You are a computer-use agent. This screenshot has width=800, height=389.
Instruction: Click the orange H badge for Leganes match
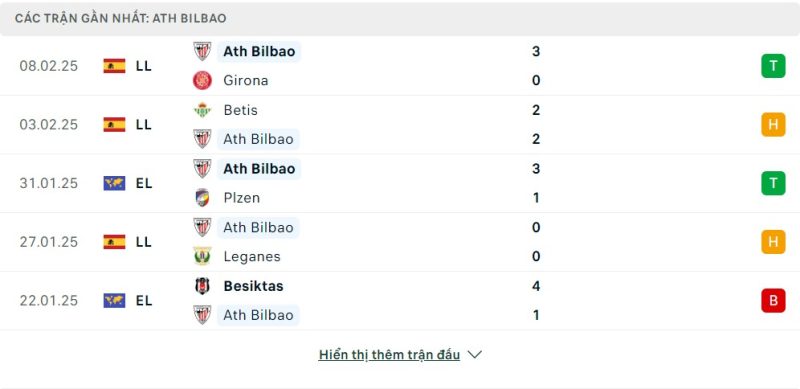point(773,242)
